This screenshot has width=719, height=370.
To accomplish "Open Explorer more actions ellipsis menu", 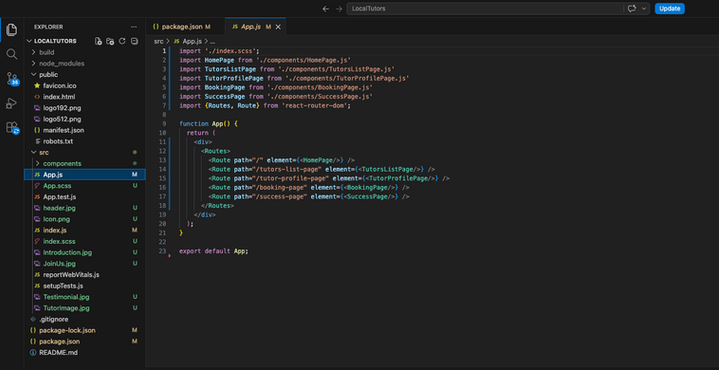I will point(134,27).
